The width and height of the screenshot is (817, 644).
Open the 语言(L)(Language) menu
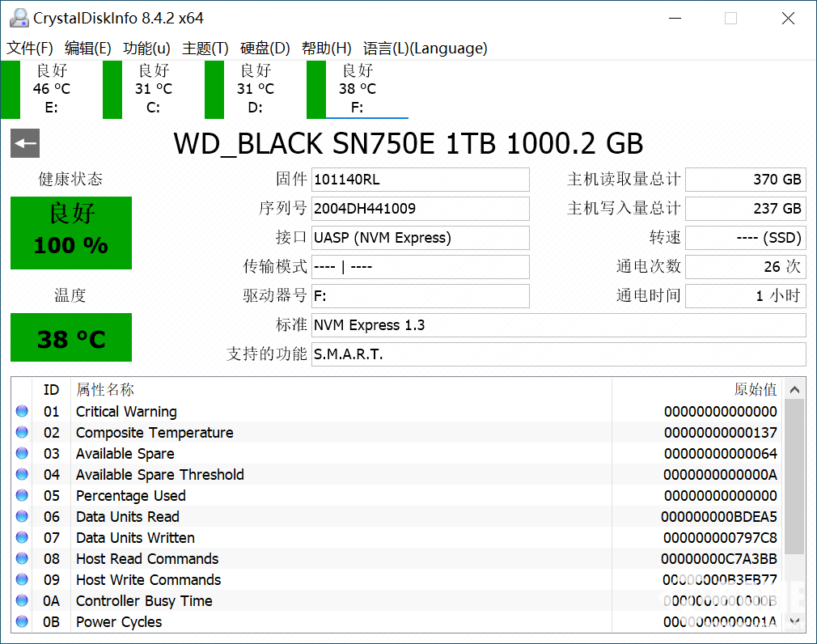click(425, 48)
